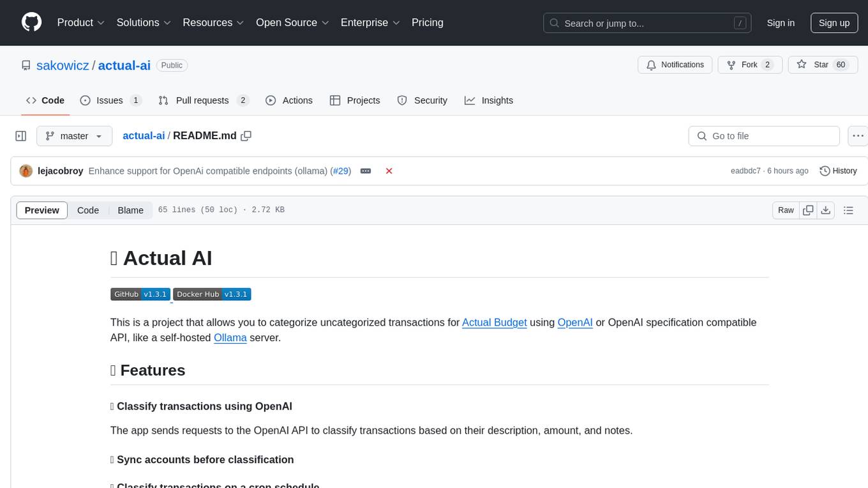
Task: Select the Preview view
Action: [x=42, y=210]
